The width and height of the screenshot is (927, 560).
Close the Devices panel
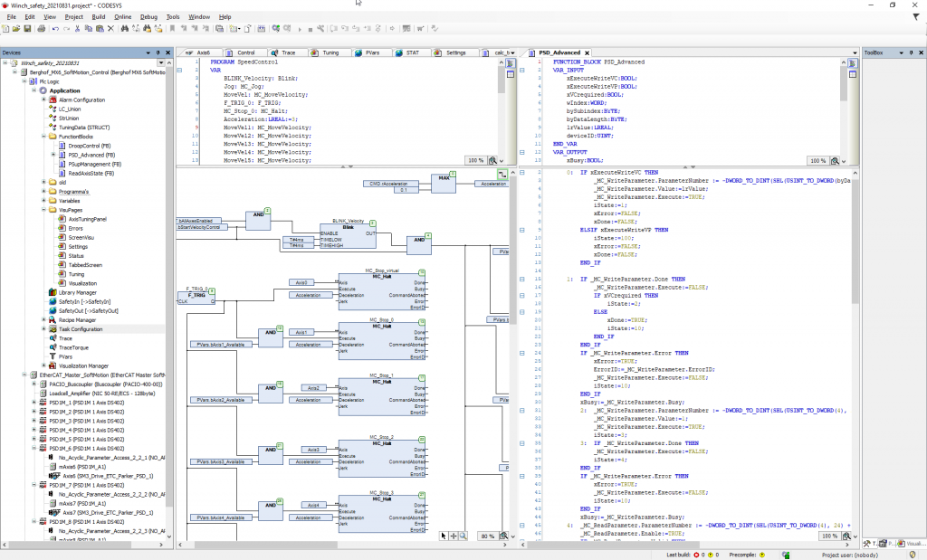click(167, 52)
